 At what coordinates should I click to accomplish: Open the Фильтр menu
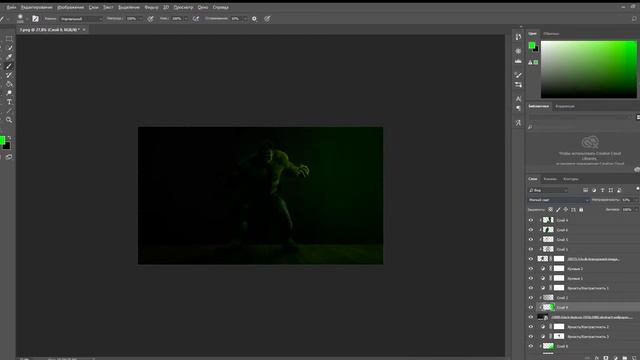click(x=151, y=7)
